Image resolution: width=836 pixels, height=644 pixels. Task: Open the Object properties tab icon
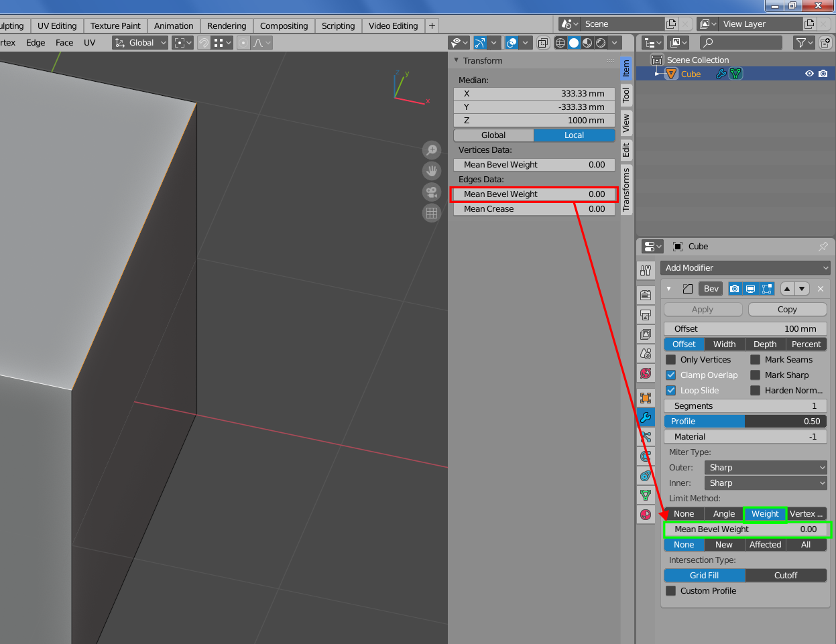pos(646,397)
